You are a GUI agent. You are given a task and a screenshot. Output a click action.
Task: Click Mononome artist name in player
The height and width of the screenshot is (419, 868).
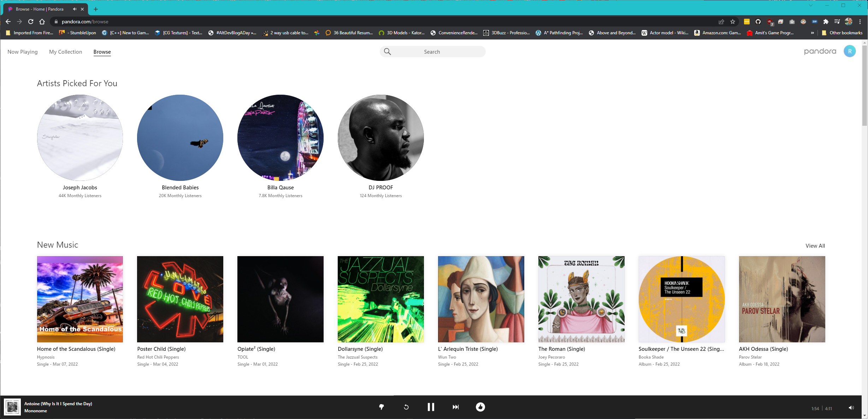coord(36,411)
